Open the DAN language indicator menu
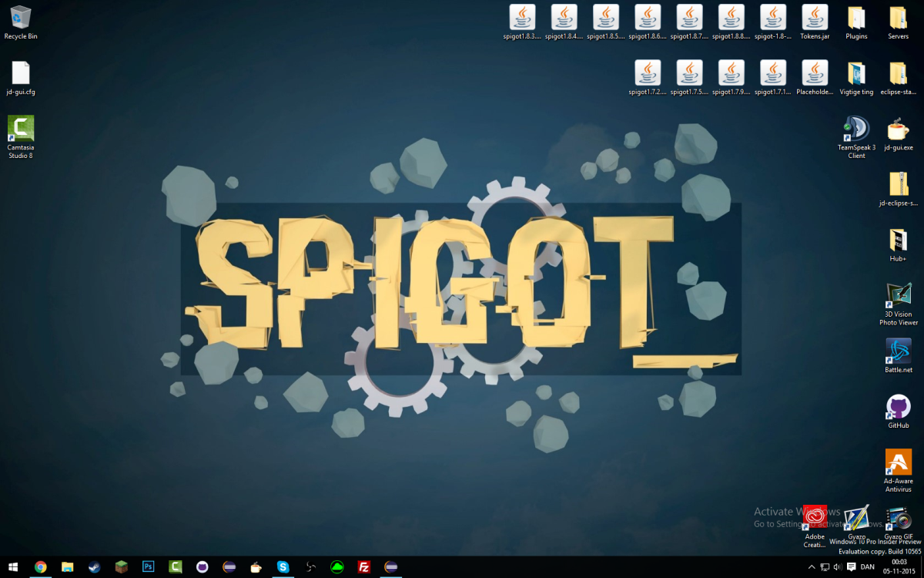This screenshot has height=578, width=924. pos(868,568)
